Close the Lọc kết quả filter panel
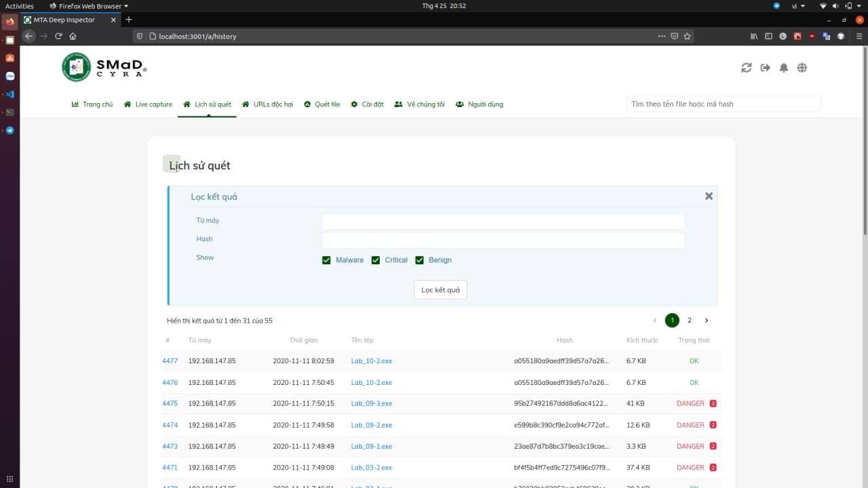Image resolution: width=868 pixels, height=488 pixels. tap(709, 196)
